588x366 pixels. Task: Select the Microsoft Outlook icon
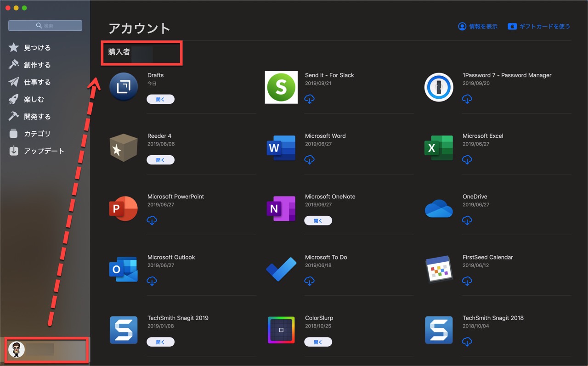124,269
